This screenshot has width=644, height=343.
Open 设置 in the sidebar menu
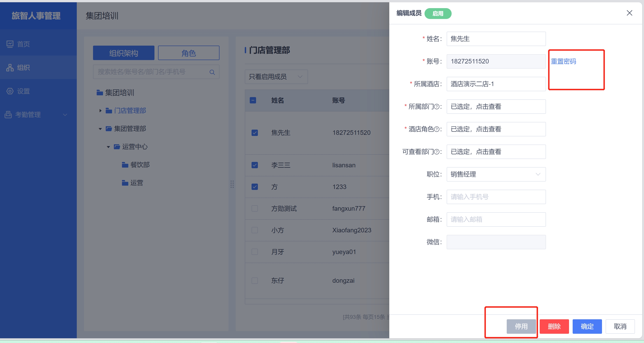(x=38, y=91)
